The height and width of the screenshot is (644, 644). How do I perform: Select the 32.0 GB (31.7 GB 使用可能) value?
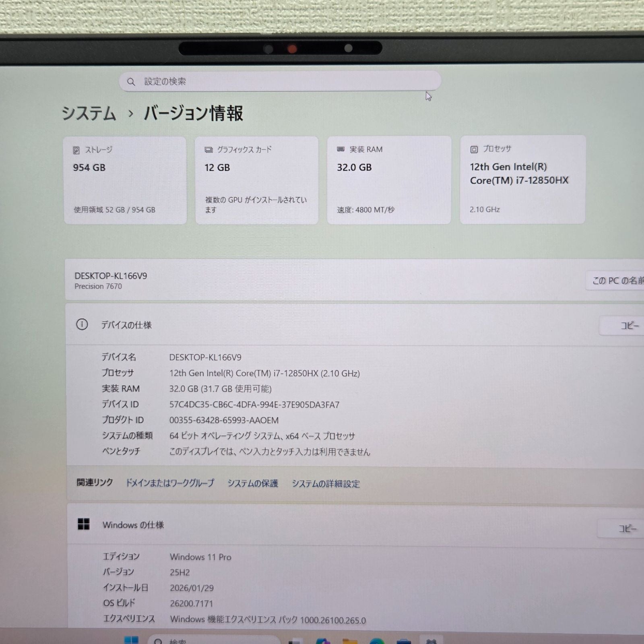(221, 389)
